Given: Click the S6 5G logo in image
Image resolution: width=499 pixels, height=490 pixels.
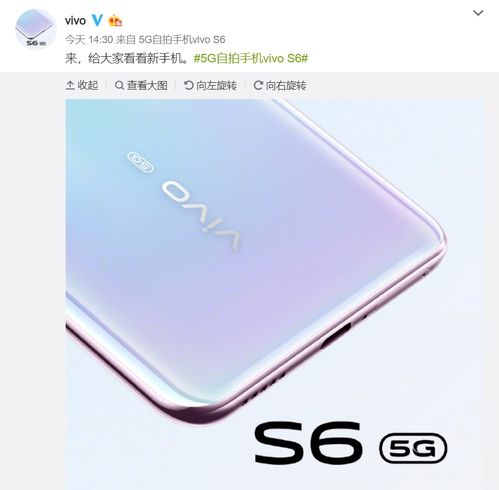Looking at the screenshot, I should (x=351, y=443).
